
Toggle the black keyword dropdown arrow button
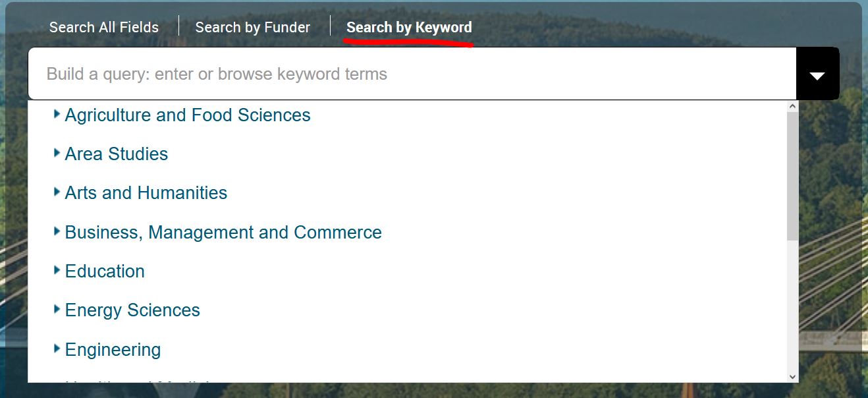(817, 74)
